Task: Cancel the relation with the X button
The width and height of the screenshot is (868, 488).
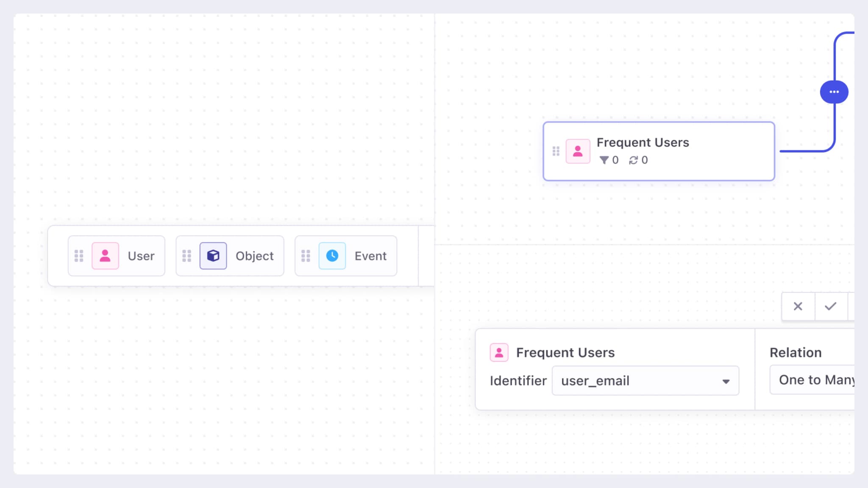Action: (798, 306)
